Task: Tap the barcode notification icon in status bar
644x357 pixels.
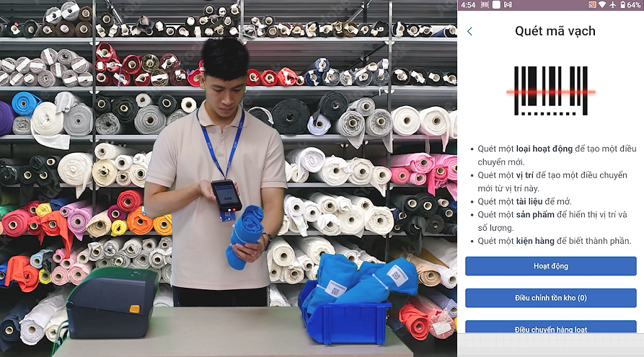Action: [x=485, y=5]
